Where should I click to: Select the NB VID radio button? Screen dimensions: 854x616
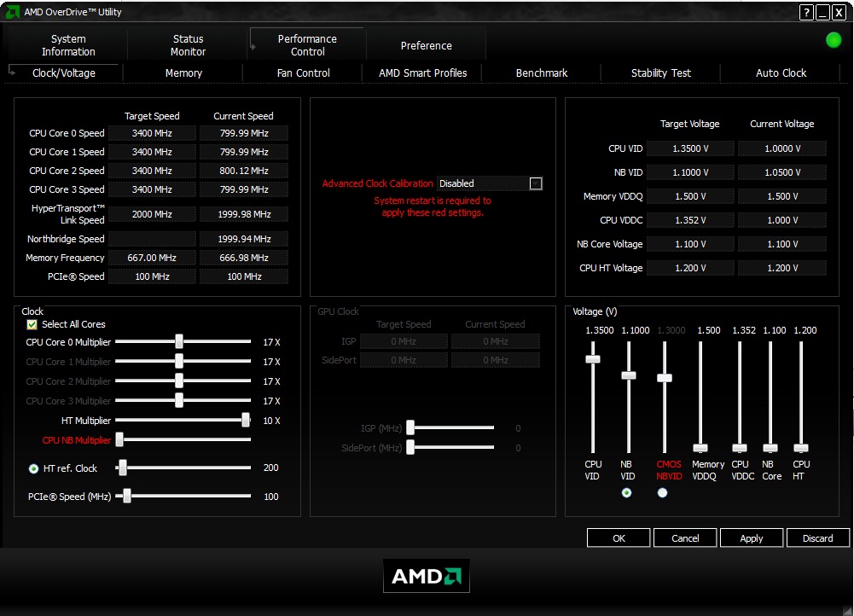pyautogui.click(x=626, y=493)
